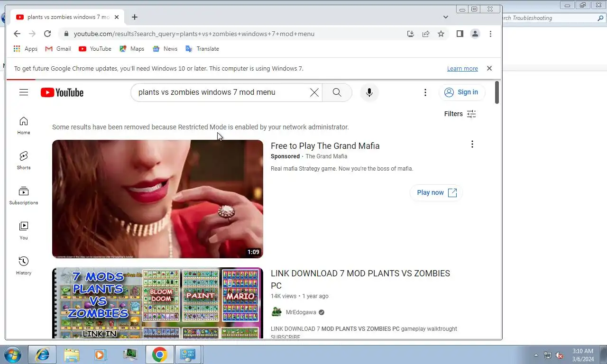The height and width of the screenshot is (364, 607).
Task: Open new tab with plus button
Action: 135,17
